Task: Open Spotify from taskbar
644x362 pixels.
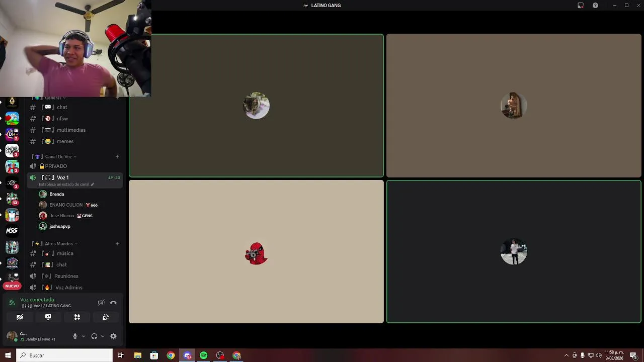Action: coord(203,355)
